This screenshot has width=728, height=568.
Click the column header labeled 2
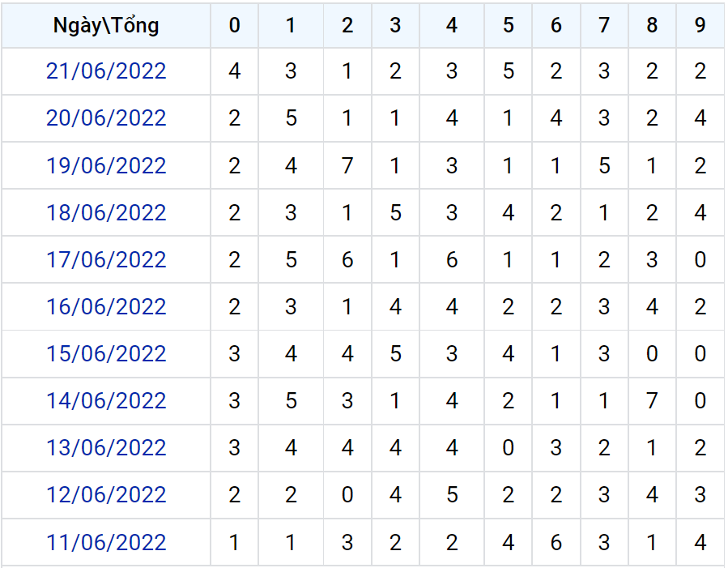tap(347, 25)
